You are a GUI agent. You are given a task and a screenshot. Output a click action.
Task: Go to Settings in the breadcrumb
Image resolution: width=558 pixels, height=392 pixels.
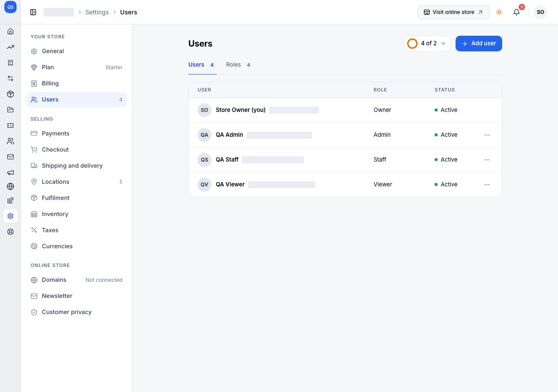pyautogui.click(x=97, y=12)
